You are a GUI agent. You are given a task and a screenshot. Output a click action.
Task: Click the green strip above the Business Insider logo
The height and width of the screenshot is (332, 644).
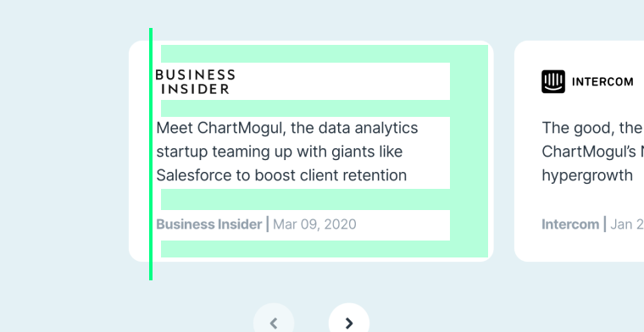click(x=325, y=53)
